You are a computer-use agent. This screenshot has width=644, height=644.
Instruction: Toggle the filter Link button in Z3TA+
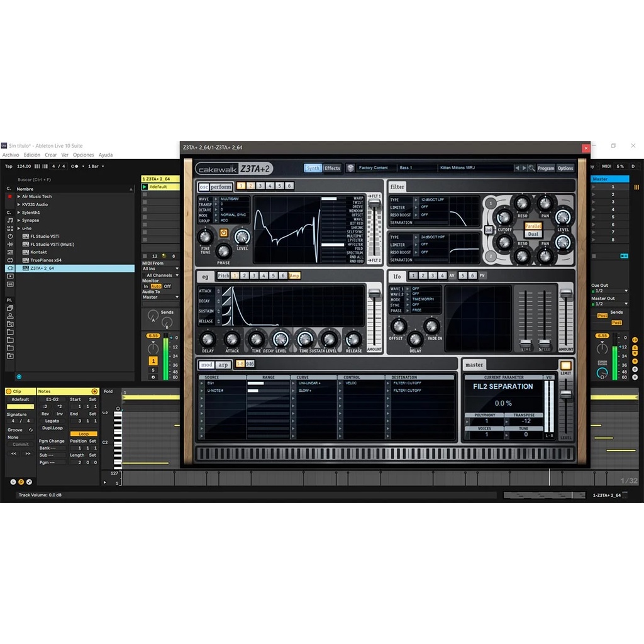tap(488, 230)
